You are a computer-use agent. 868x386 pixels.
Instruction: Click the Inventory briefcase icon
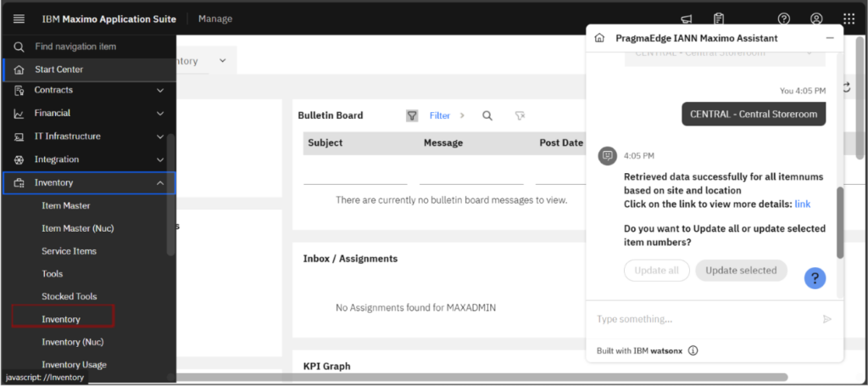coord(19,182)
